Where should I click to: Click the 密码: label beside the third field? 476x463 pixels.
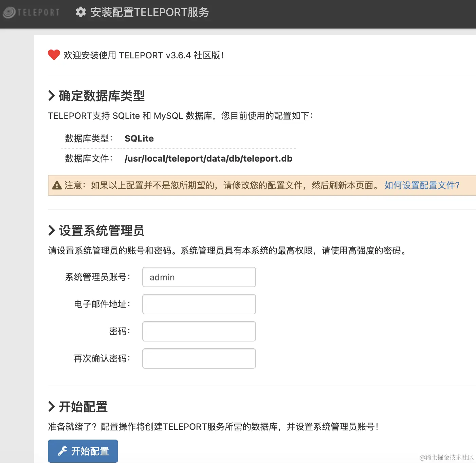pos(120,331)
